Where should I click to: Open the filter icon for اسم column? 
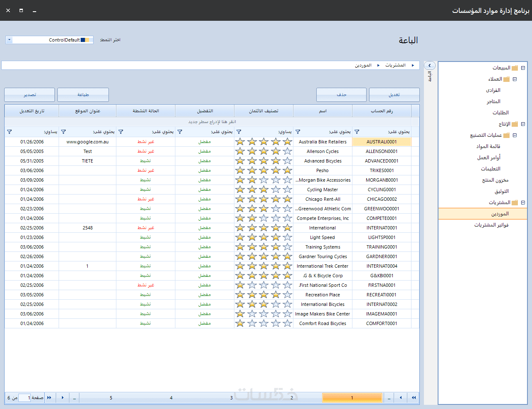pyautogui.click(x=298, y=132)
